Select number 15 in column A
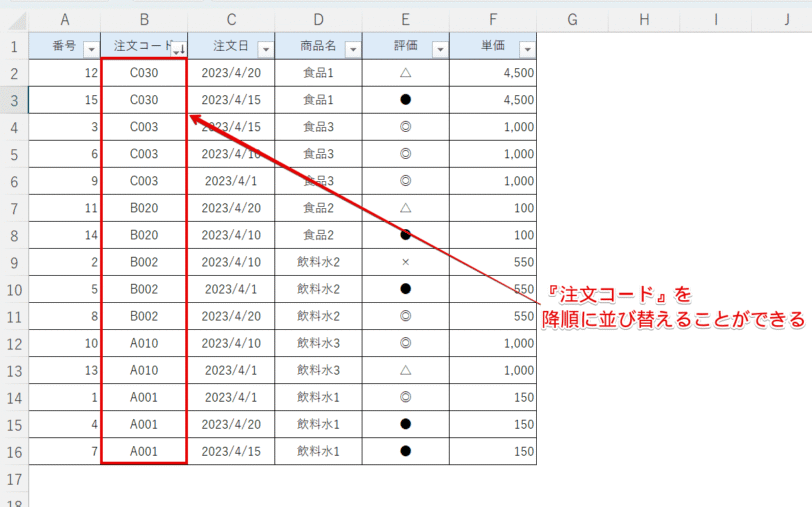Image resolution: width=812 pixels, height=507 pixels. 65,100
